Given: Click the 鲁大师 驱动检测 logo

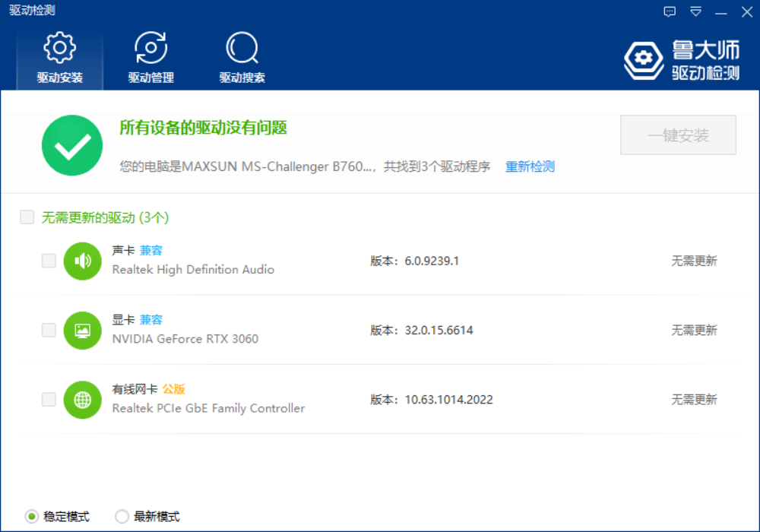Looking at the screenshot, I should 682,61.
